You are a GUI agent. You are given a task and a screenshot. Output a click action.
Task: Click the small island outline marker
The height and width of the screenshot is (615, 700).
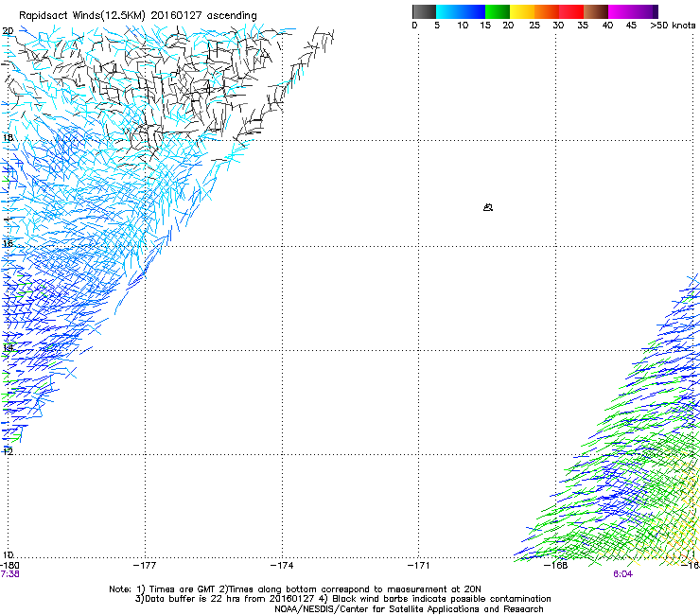[488, 207]
